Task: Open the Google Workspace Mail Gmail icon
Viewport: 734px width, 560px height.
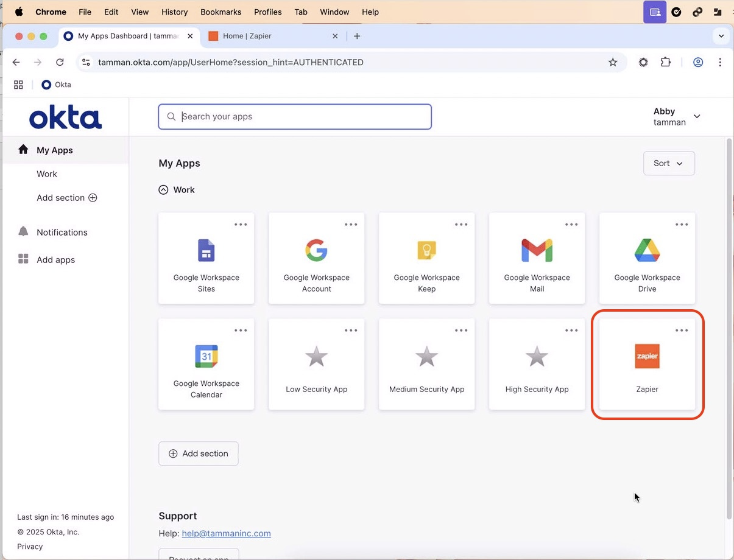Action: pos(537,251)
